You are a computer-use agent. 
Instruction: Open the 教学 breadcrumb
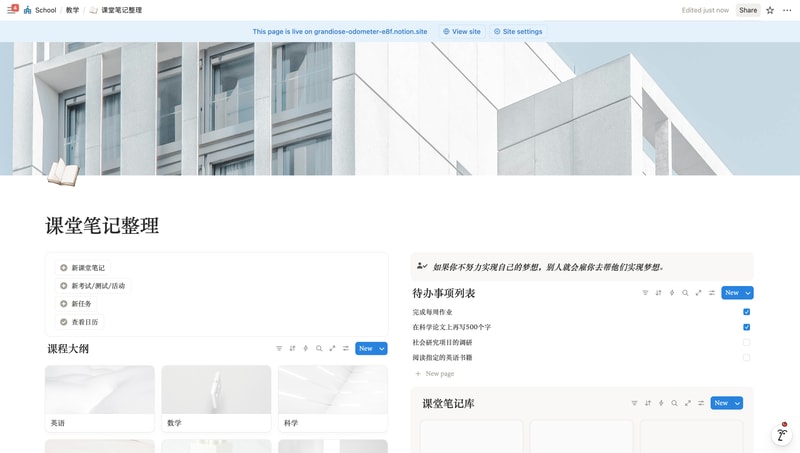72,10
